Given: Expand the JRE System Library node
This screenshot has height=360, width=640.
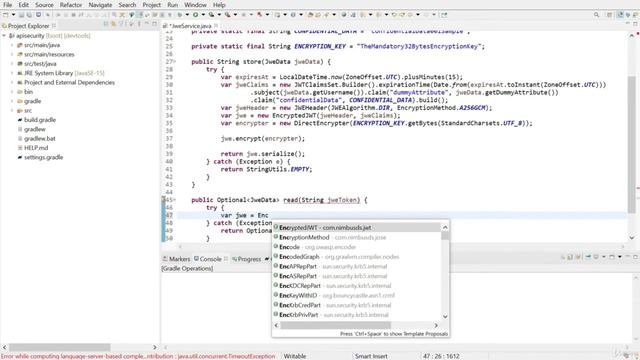Looking at the screenshot, I should tap(12, 73).
